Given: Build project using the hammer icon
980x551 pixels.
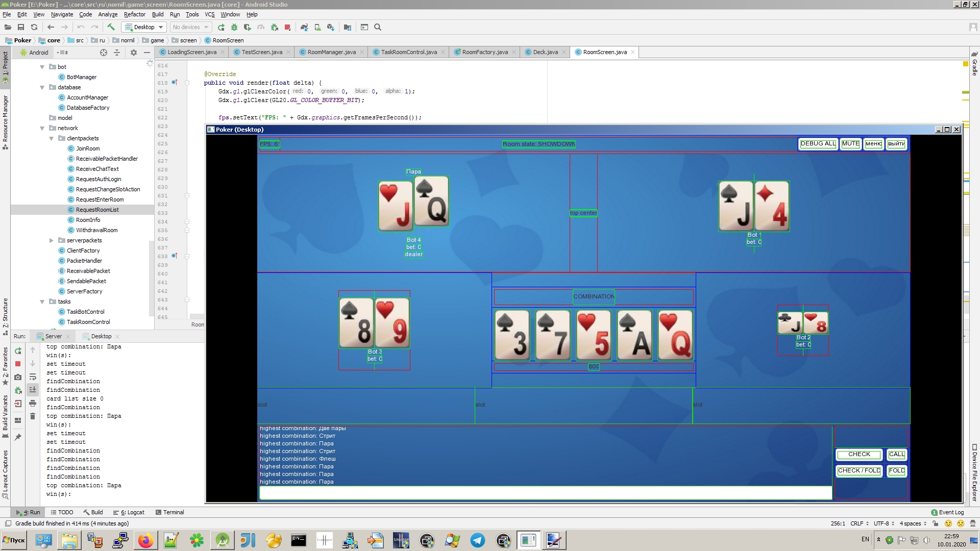Looking at the screenshot, I should click(x=111, y=27).
